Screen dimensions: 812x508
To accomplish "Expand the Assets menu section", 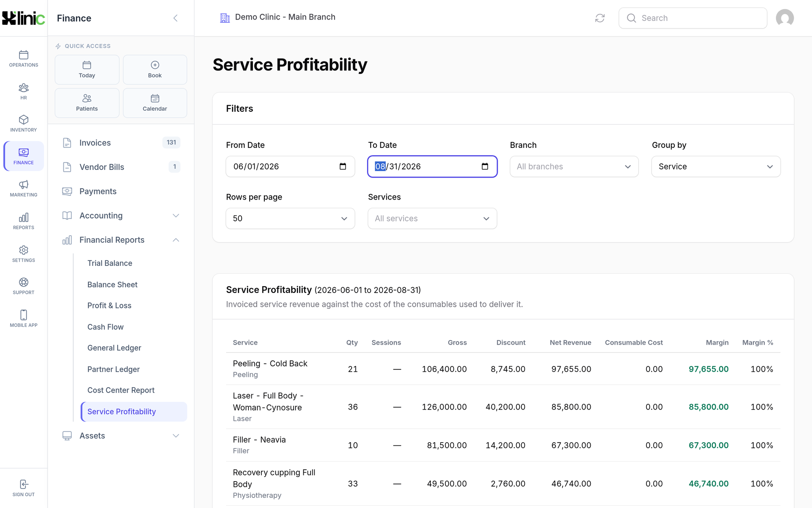I will pyautogui.click(x=121, y=436).
